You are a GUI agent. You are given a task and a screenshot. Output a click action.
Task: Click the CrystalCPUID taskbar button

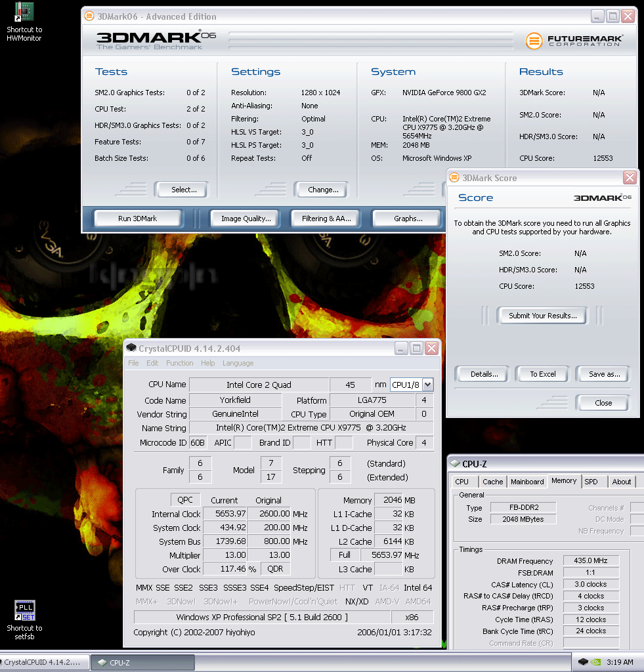[45, 663]
